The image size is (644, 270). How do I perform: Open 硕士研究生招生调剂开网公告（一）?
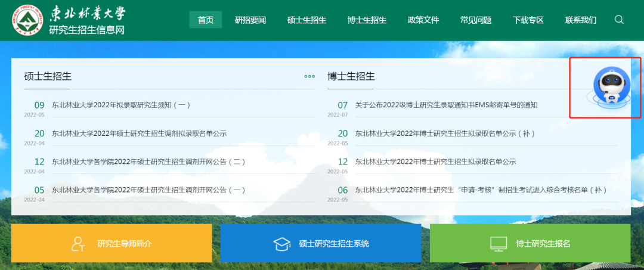point(148,190)
